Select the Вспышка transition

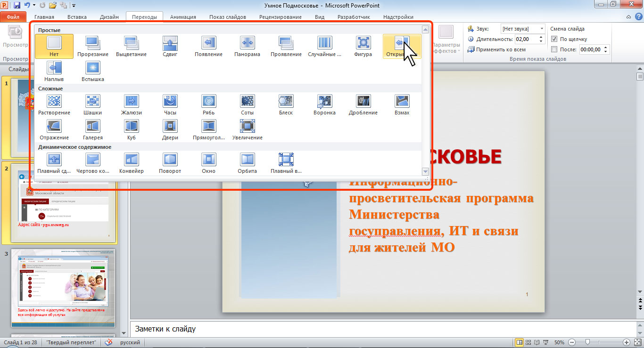coord(92,71)
